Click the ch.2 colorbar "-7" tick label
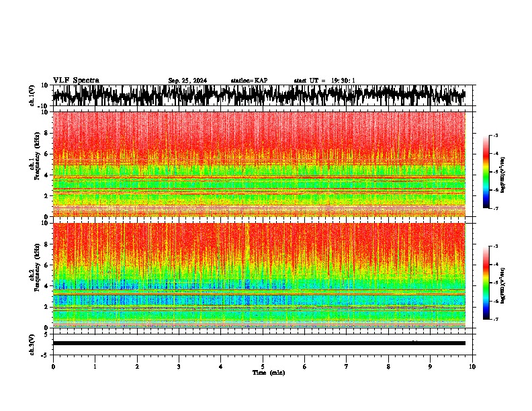Viewport: 532px width, 411px height. (x=496, y=319)
